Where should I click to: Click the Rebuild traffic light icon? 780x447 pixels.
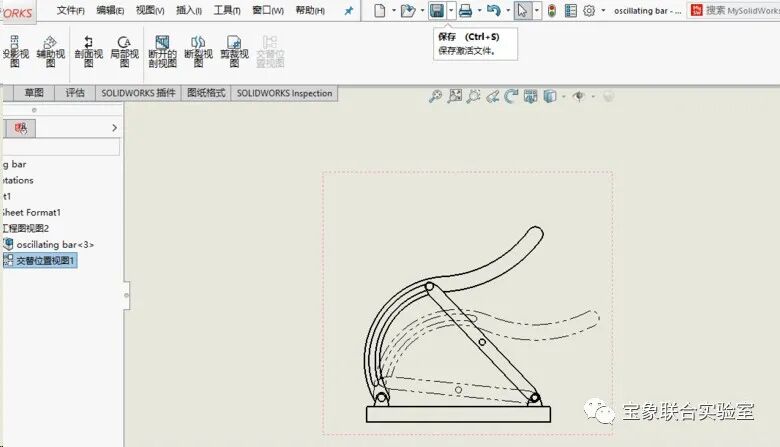[552, 10]
